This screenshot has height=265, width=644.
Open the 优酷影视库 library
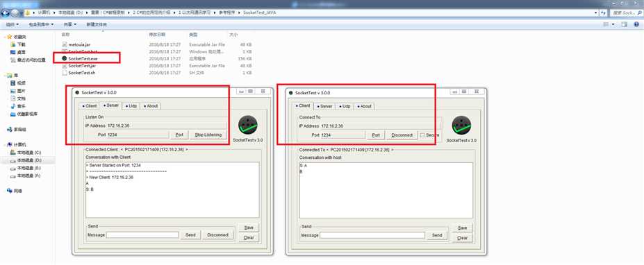pyautogui.click(x=24, y=114)
